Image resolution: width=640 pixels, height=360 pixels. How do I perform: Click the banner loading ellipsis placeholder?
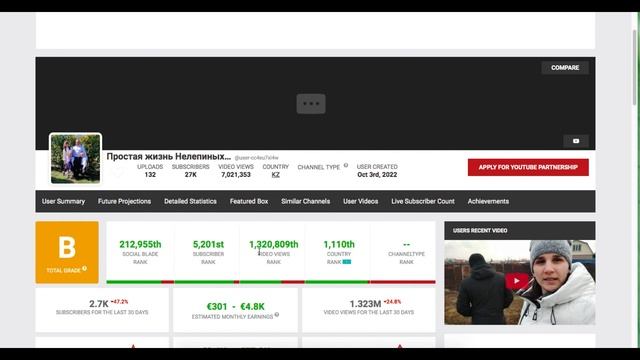[311, 104]
